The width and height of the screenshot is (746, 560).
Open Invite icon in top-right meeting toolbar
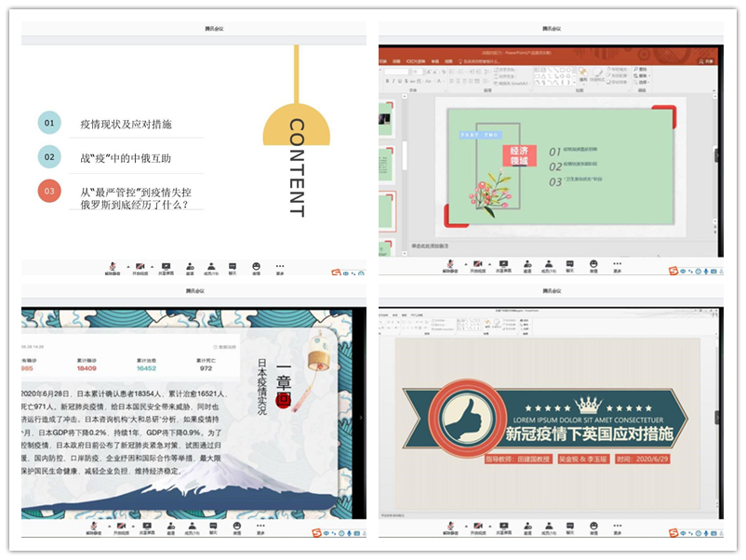coord(527,265)
